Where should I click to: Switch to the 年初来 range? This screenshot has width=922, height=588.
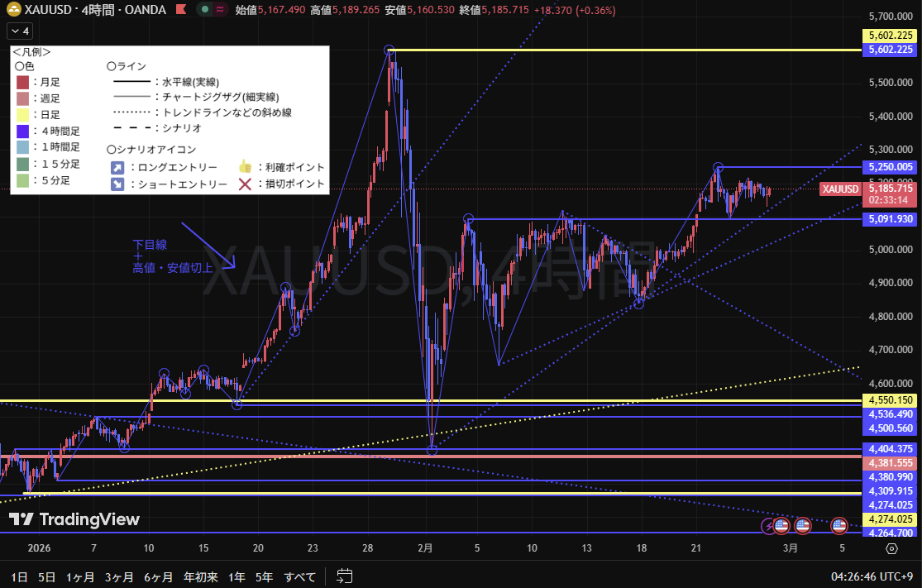pyautogui.click(x=201, y=576)
